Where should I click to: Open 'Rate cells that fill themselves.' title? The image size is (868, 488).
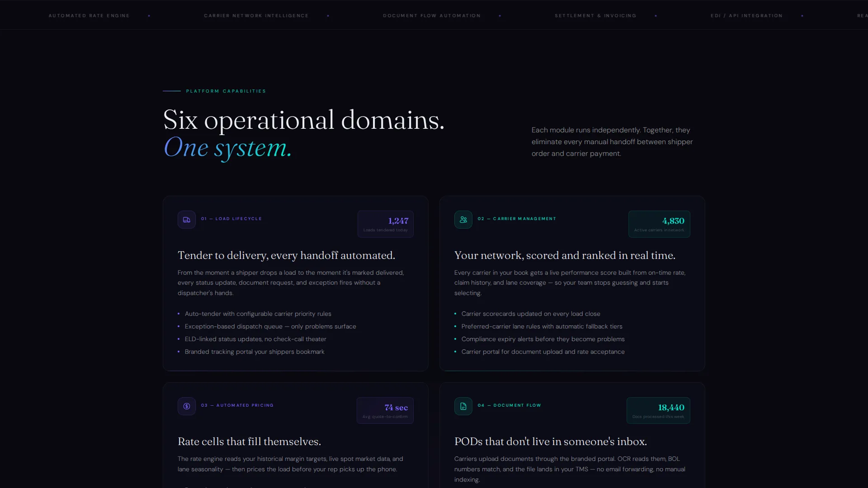(x=250, y=442)
